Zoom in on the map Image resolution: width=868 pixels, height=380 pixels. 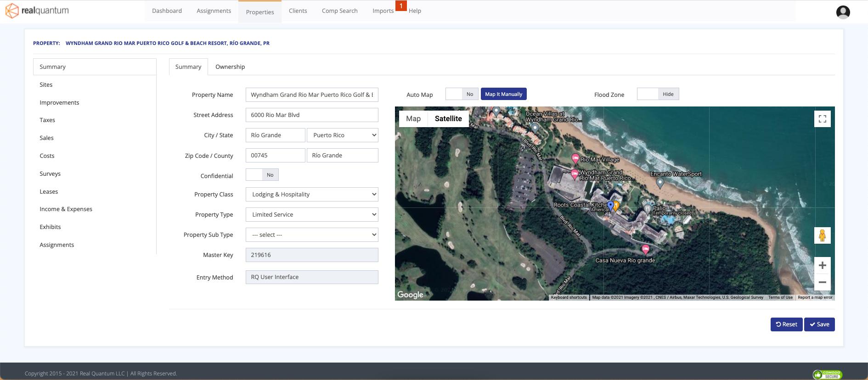pos(822,265)
